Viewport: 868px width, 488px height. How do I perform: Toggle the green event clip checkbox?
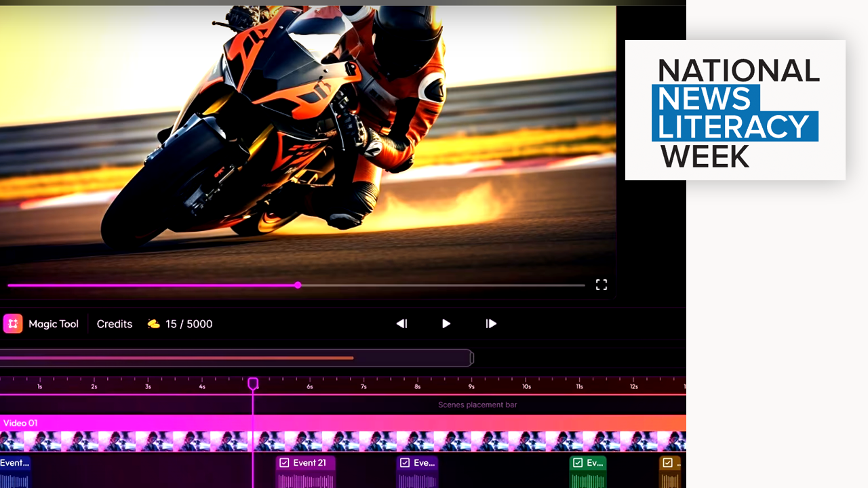[578, 463]
